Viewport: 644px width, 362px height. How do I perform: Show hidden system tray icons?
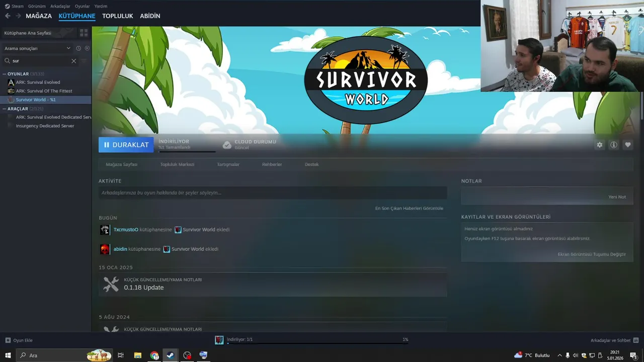[x=559, y=355]
